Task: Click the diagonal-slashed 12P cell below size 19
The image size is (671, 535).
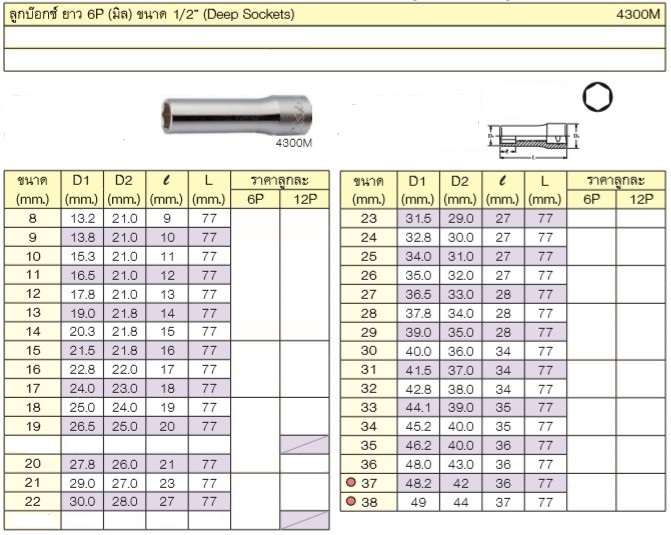Action: click(x=304, y=445)
